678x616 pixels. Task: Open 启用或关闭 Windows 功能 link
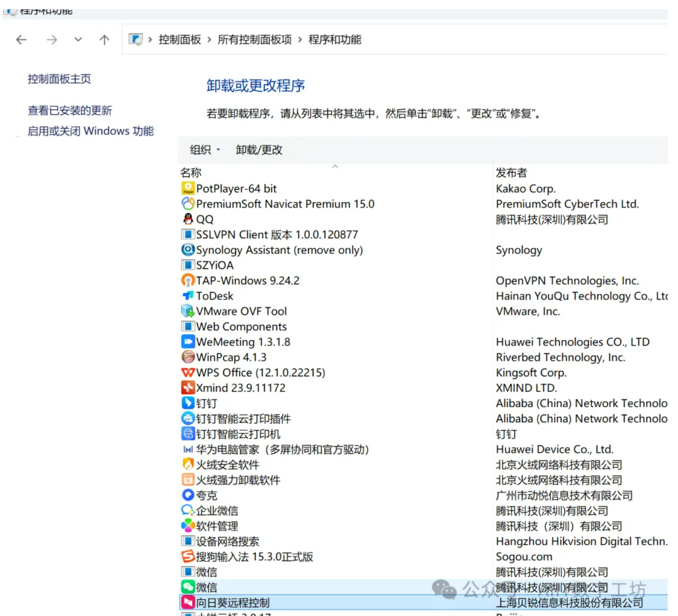pos(90,131)
